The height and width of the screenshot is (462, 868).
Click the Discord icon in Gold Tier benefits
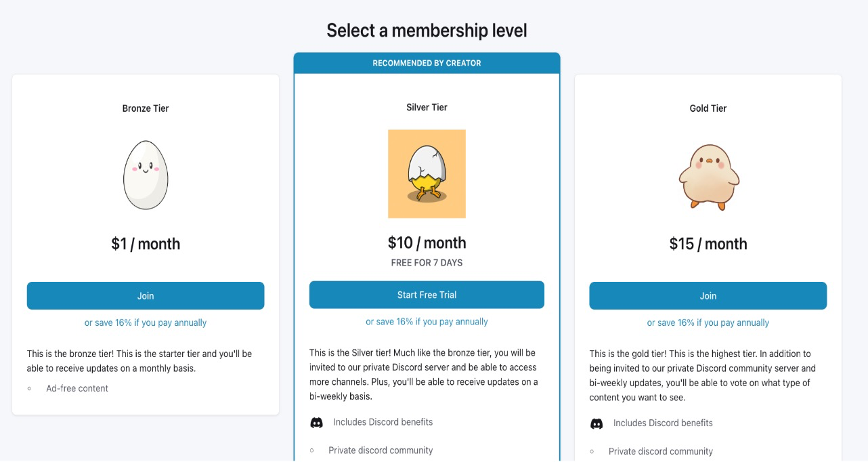596,423
